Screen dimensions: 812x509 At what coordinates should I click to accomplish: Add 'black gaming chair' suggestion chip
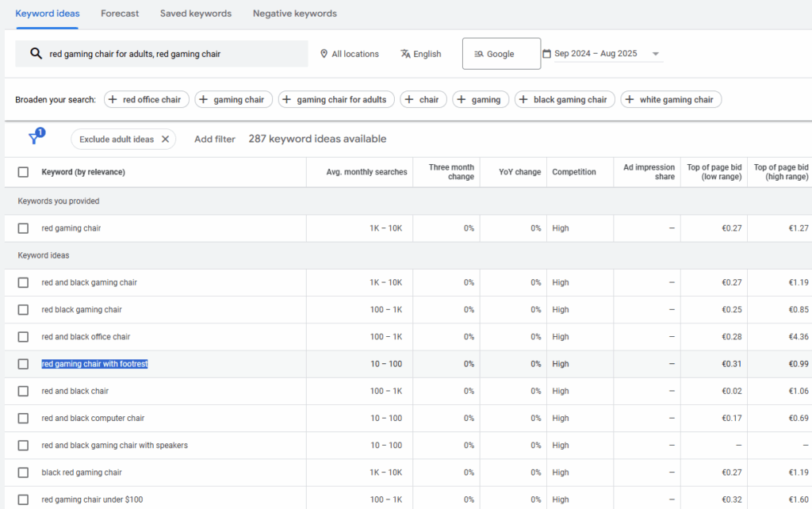pos(563,100)
